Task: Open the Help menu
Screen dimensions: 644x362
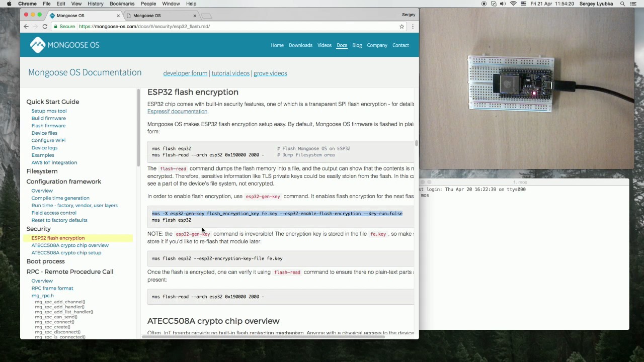Action: click(191, 4)
